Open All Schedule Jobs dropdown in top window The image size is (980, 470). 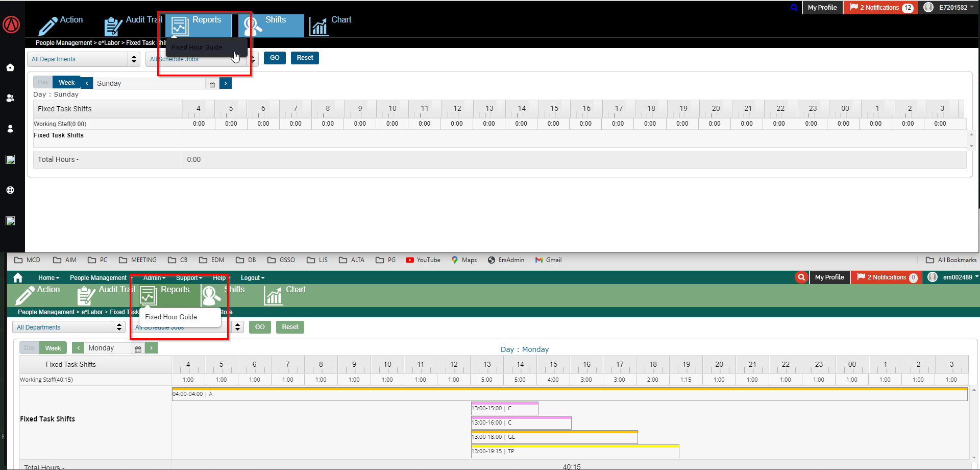202,59
